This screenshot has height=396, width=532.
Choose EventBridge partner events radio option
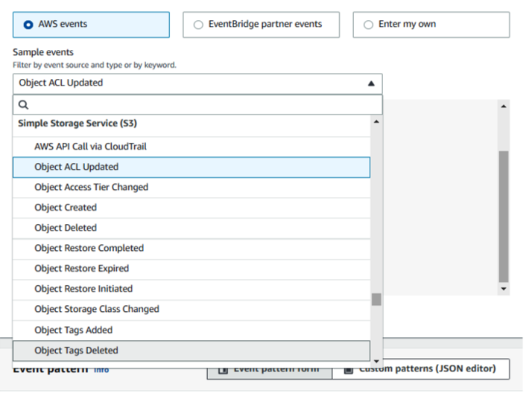261,25
